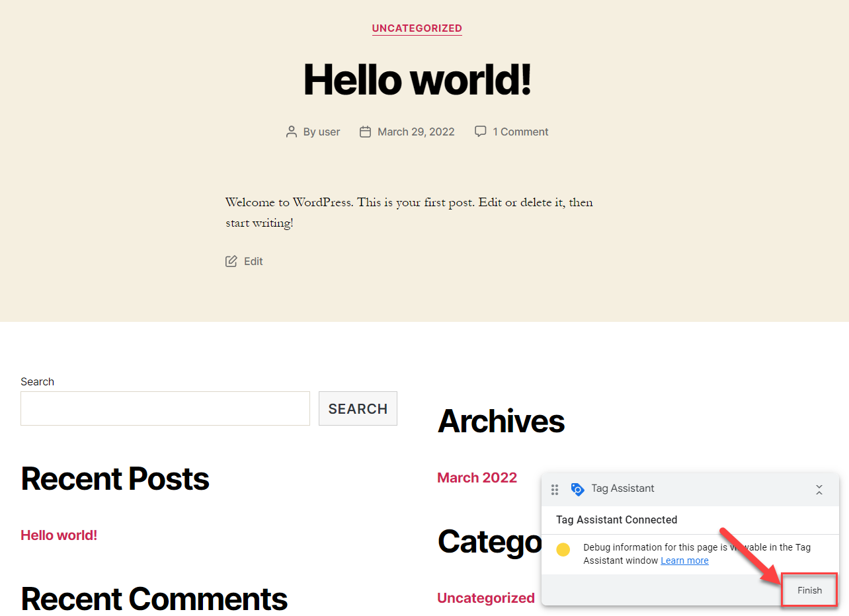
Task: Focus the Search input field
Action: [x=165, y=408]
